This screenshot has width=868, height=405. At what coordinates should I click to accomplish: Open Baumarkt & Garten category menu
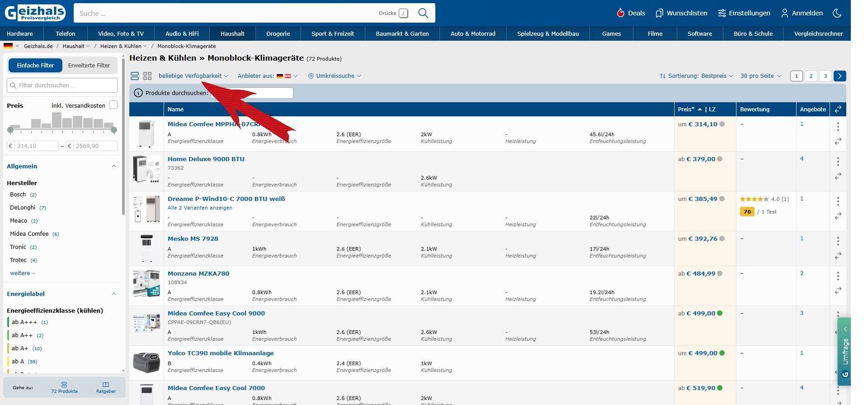coord(402,33)
